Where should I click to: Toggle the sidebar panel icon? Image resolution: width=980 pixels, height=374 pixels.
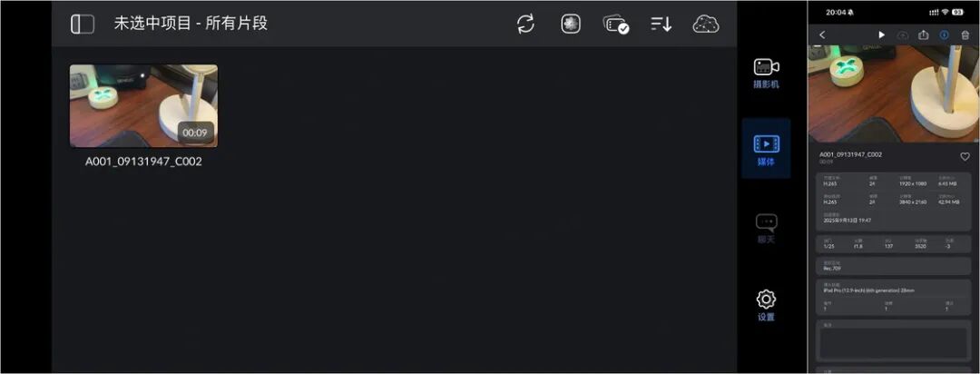click(x=83, y=24)
